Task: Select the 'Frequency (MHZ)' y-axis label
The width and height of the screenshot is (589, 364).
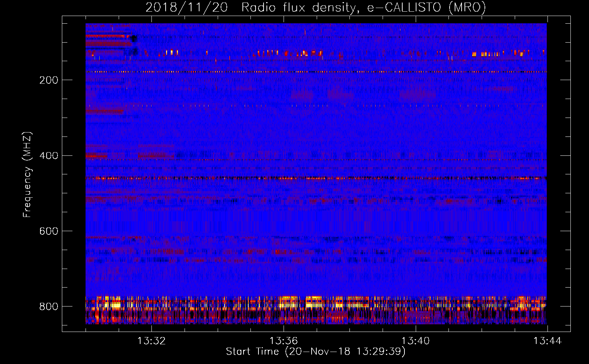Action: 27,175
